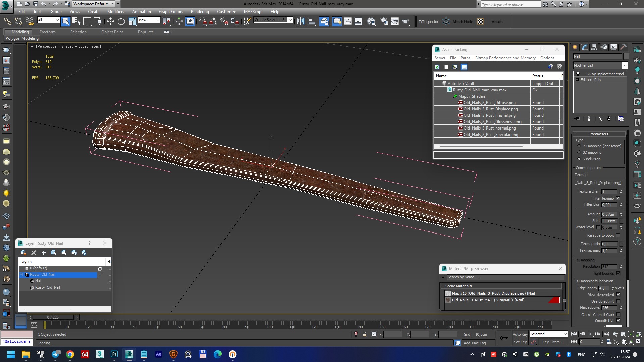Enable Relative to bbox checkbox

coord(618,235)
